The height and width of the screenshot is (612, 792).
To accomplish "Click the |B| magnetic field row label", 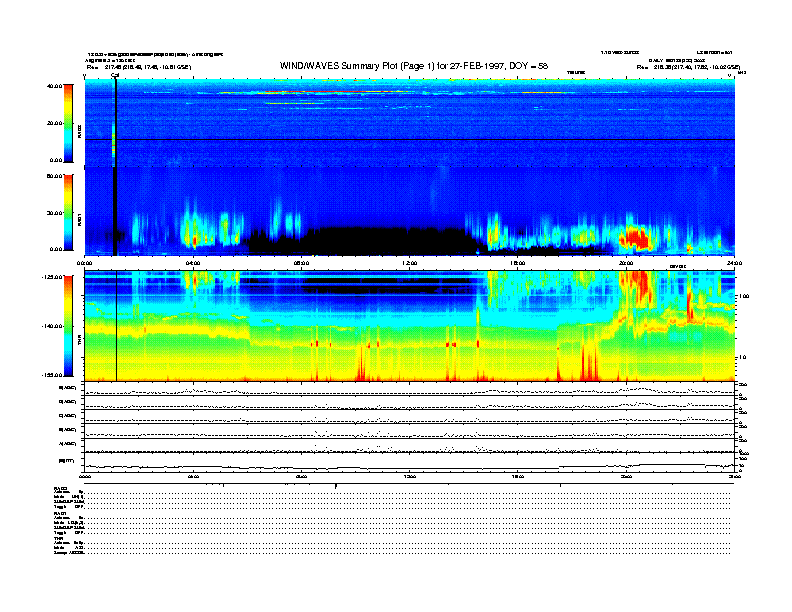I will (67, 461).
